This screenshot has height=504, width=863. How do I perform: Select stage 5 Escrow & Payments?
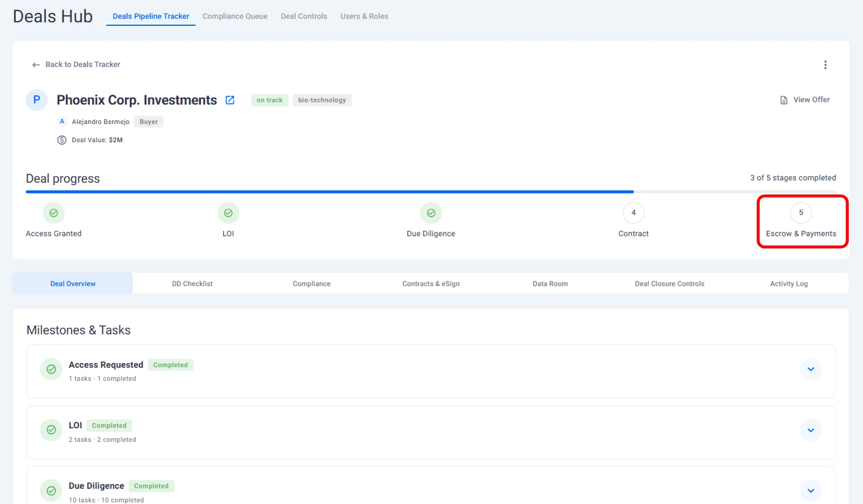[801, 213]
